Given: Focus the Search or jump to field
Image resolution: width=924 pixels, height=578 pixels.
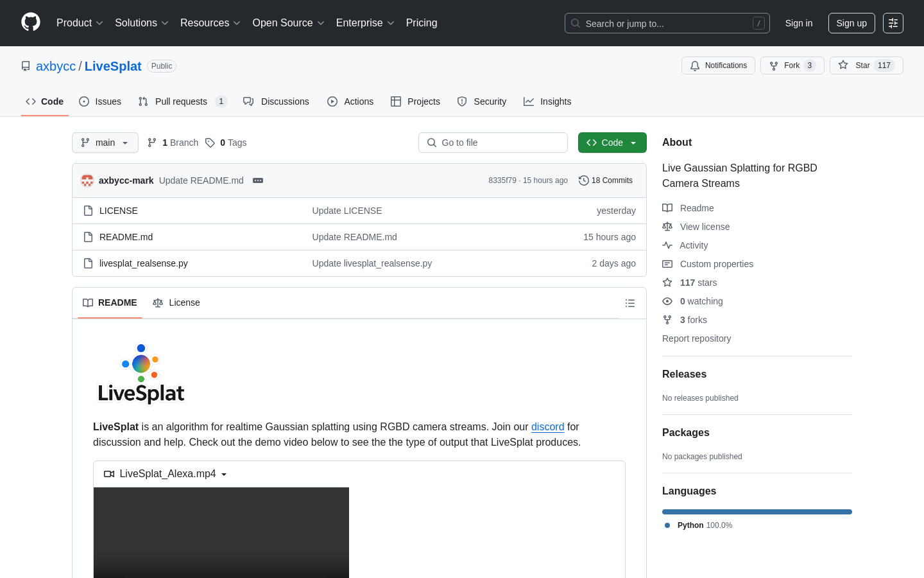Looking at the screenshot, I should click(x=667, y=23).
